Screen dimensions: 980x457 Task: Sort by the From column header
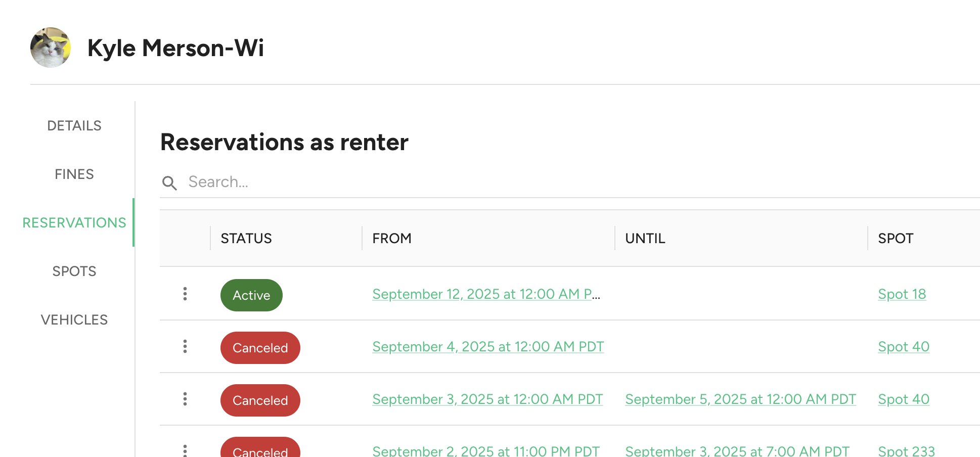coord(392,238)
